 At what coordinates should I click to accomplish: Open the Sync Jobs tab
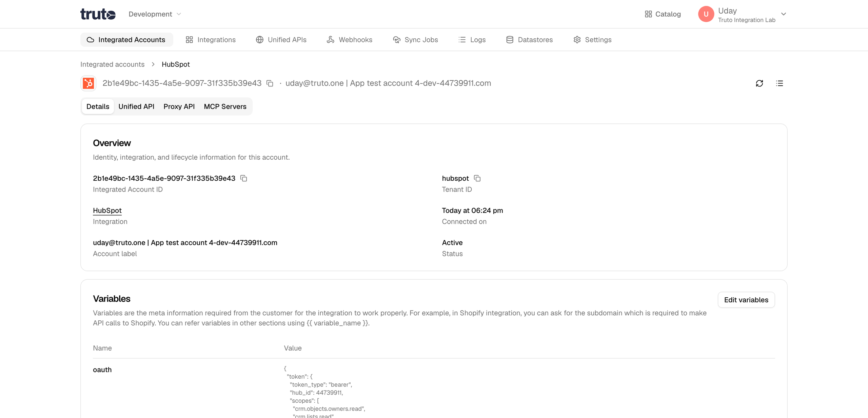pyautogui.click(x=415, y=40)
